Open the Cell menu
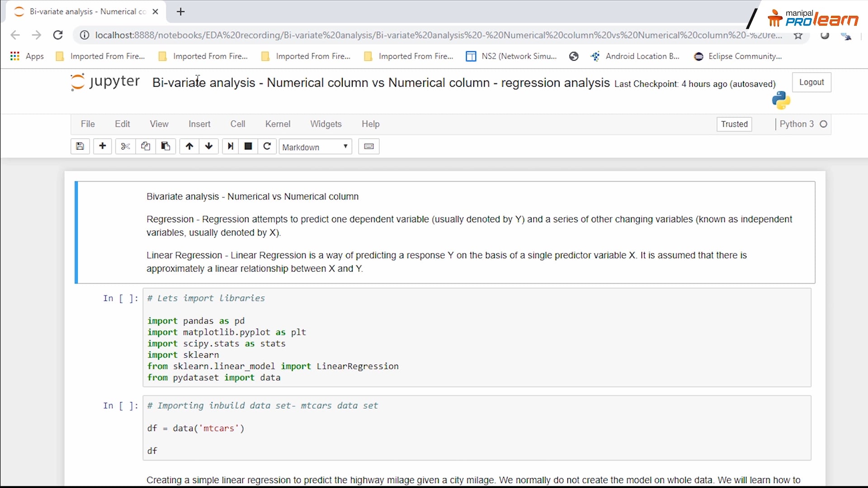 pyautogui.click(x=238, y=124)
